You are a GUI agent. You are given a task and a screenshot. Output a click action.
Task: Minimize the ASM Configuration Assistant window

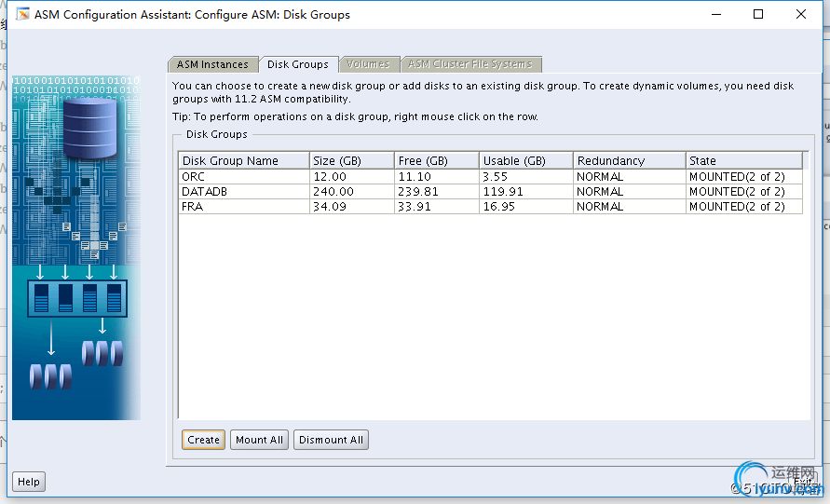[716, 14]
